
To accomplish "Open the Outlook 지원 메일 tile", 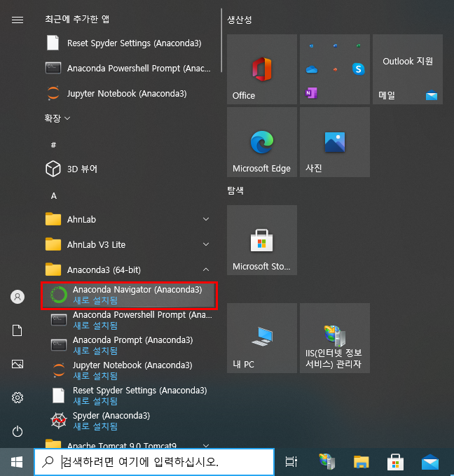I will pos(408,69).
